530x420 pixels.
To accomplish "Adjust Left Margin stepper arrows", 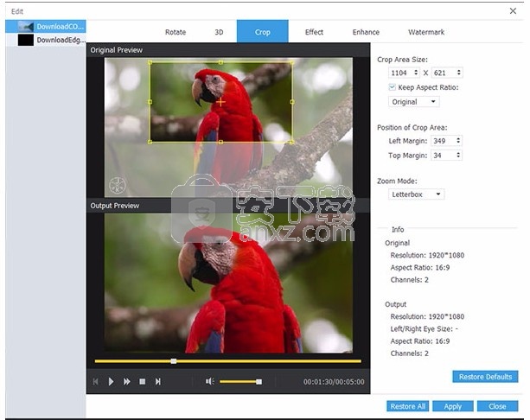I will pos(458,141).
